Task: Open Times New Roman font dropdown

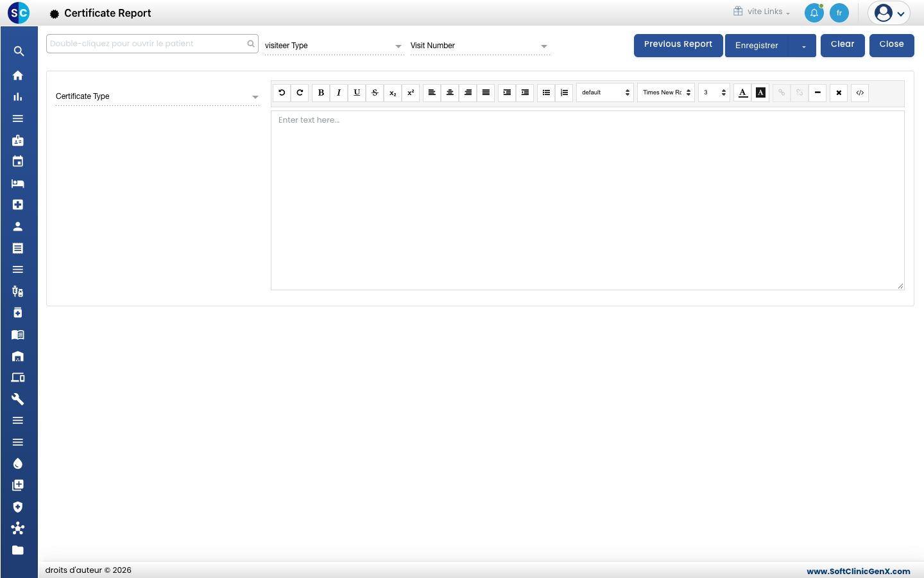Action: [666, 92]
